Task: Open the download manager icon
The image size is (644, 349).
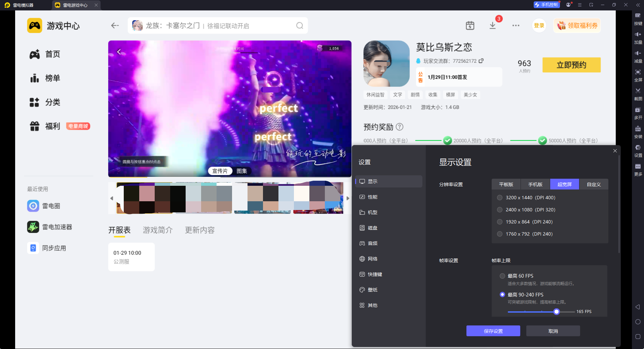Action: pos(492,26)
